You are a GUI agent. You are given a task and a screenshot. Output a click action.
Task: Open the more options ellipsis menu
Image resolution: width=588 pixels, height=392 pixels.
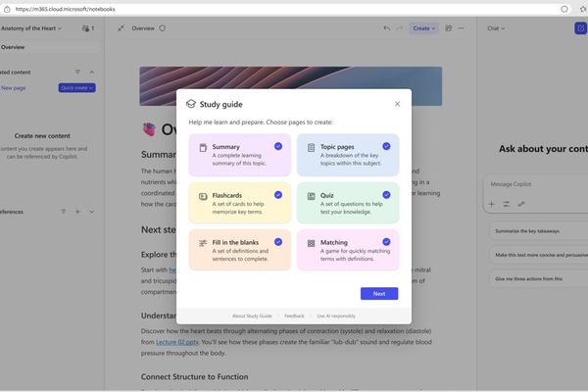(x=462, y=28)
